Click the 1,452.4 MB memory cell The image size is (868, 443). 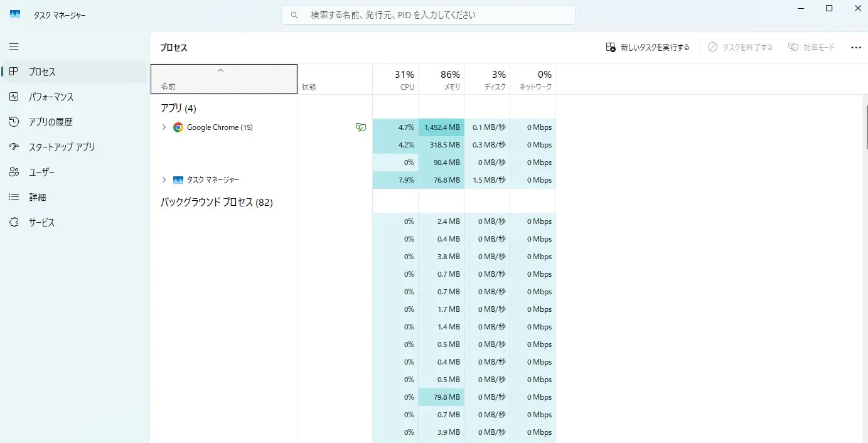point(441,127)
